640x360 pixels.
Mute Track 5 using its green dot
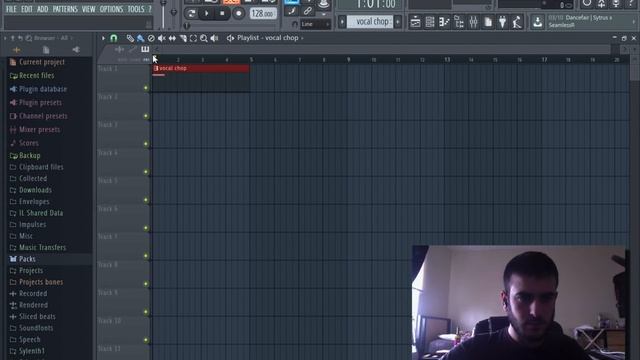coord(146,200)
